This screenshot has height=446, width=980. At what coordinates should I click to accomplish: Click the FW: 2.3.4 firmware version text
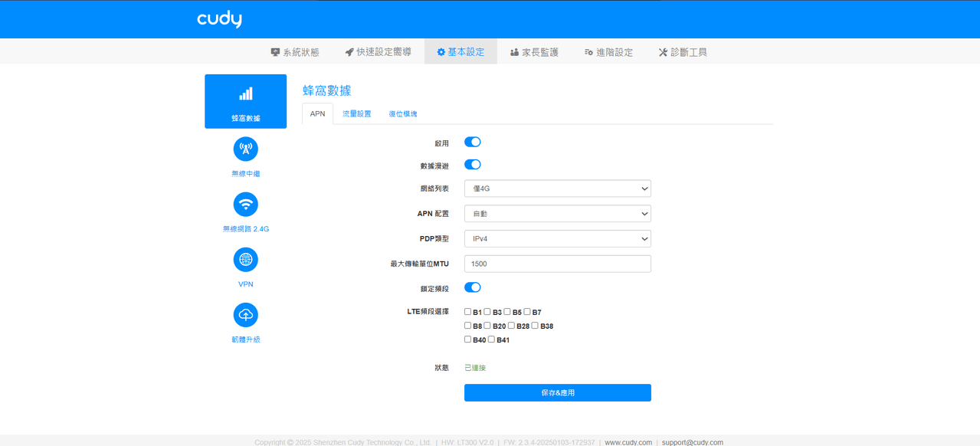[x=549, y=442]
